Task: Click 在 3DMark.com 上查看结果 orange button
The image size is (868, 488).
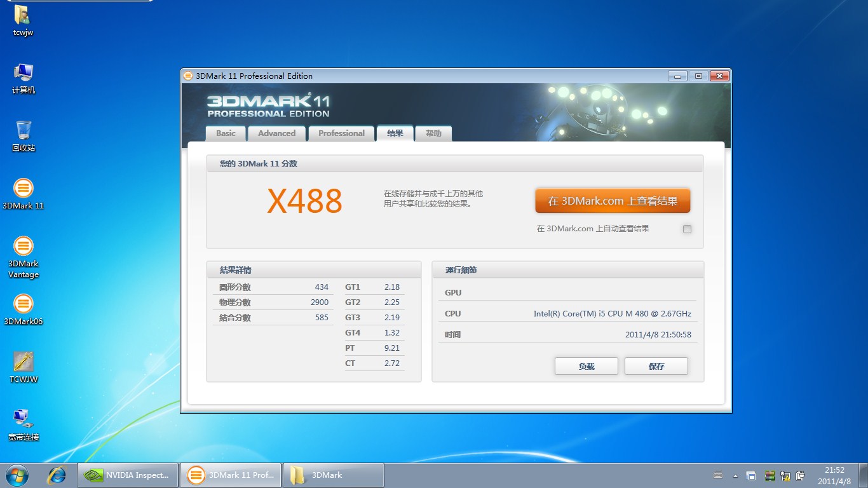Action: pyautogui.click(x=613, y=201)
